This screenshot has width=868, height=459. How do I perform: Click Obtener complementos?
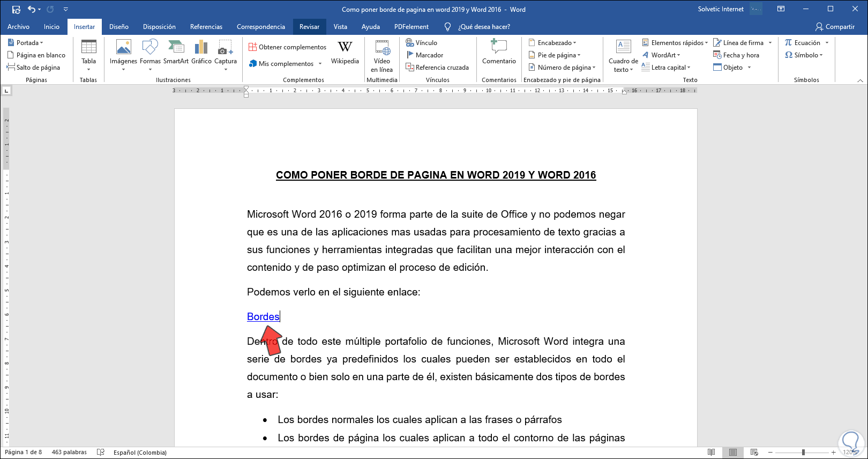[288, 47]
